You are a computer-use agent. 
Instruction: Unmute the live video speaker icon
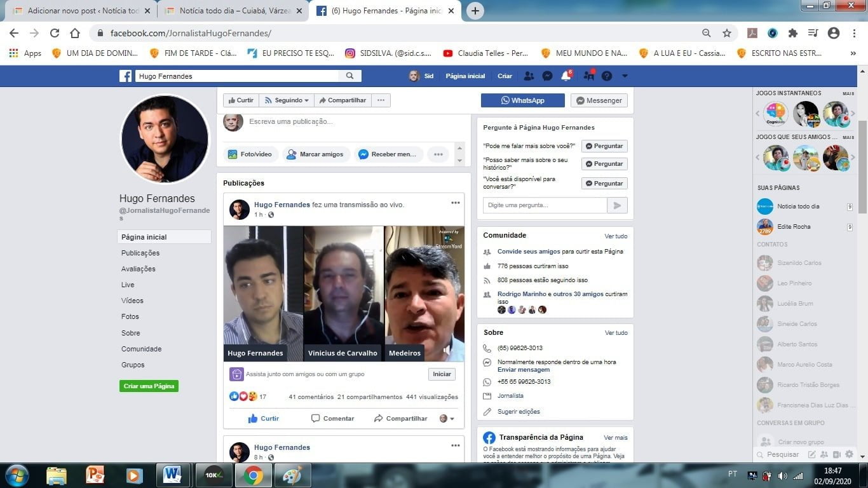pyautogui.click(x=448, y=350)
